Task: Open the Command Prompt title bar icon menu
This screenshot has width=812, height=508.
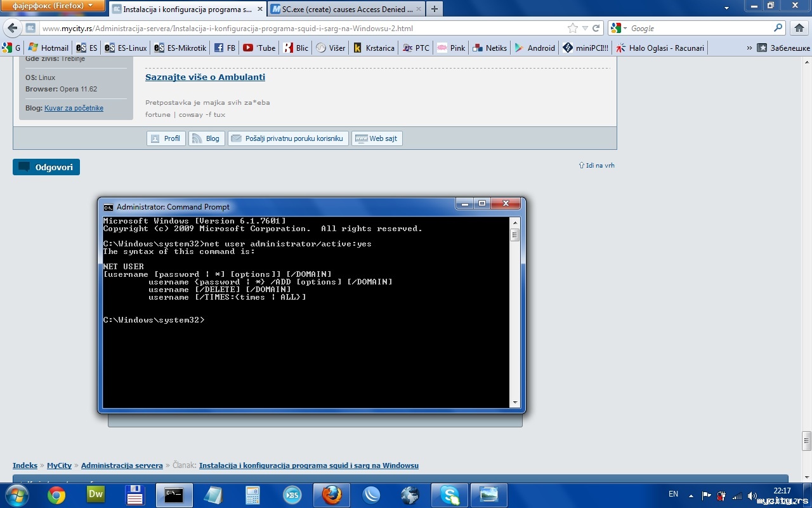Action: coord(108,207)
